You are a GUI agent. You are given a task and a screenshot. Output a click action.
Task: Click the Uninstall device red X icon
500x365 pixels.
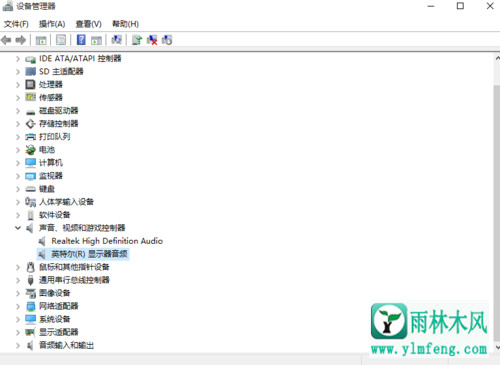click(x=152, y=40)
